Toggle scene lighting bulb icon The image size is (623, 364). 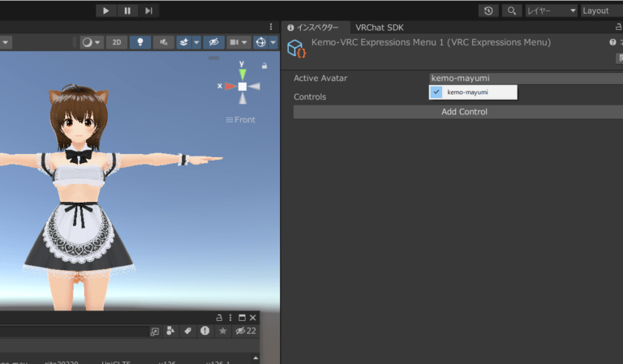click(140, 42)
